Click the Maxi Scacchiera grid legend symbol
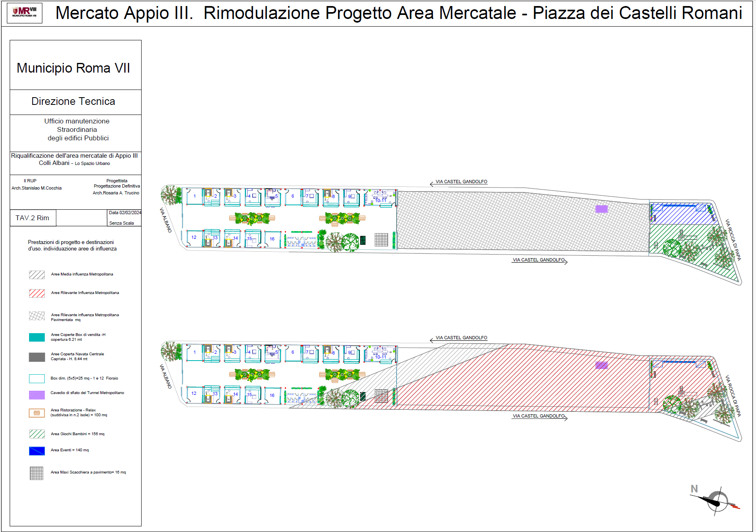 point(37,473)
